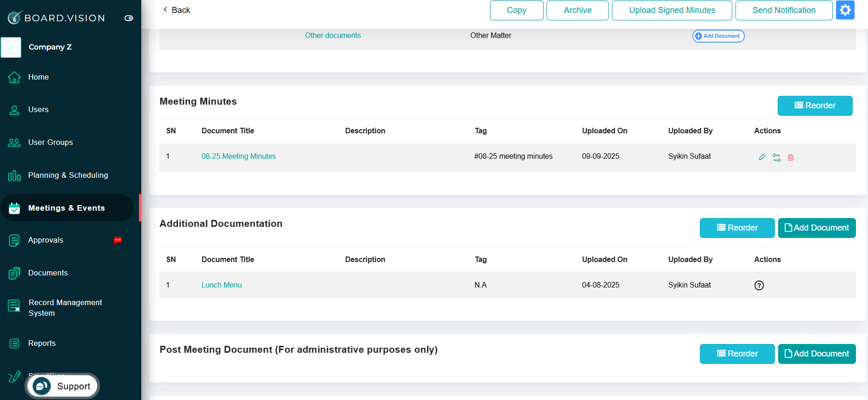Click the Home house icon
Viewport: 868px width, 400px height.
click(x=14, y=77)
